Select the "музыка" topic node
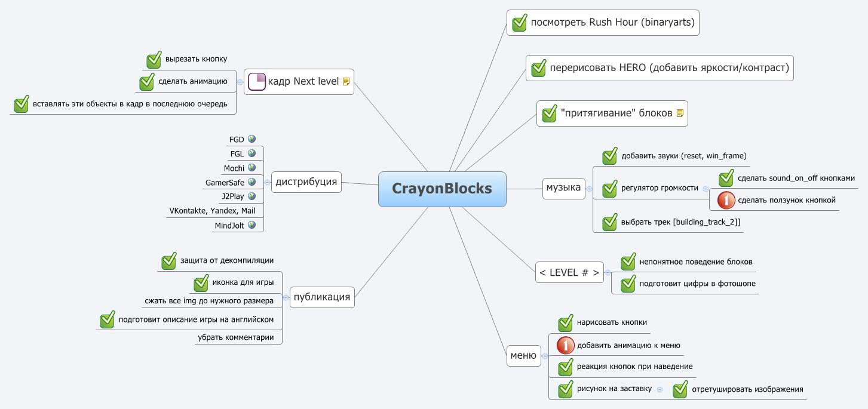The image size is (868, 409). click(563, 187)
